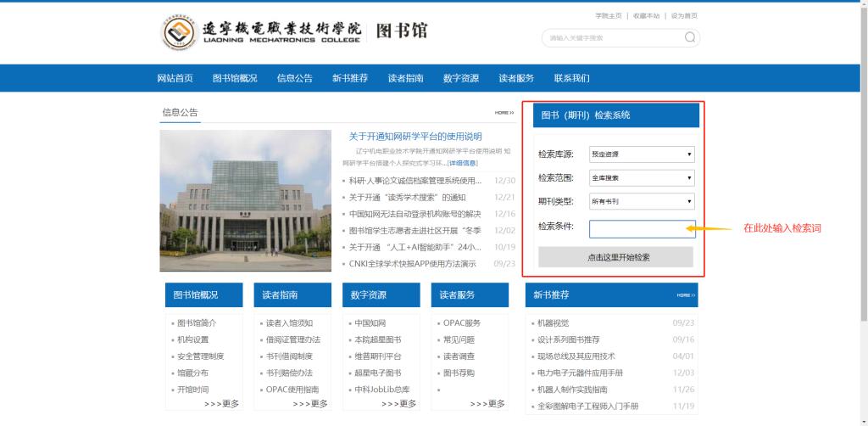
Task: Click the 点击这里开始检索 search button
Action: (x=615, y=257)
